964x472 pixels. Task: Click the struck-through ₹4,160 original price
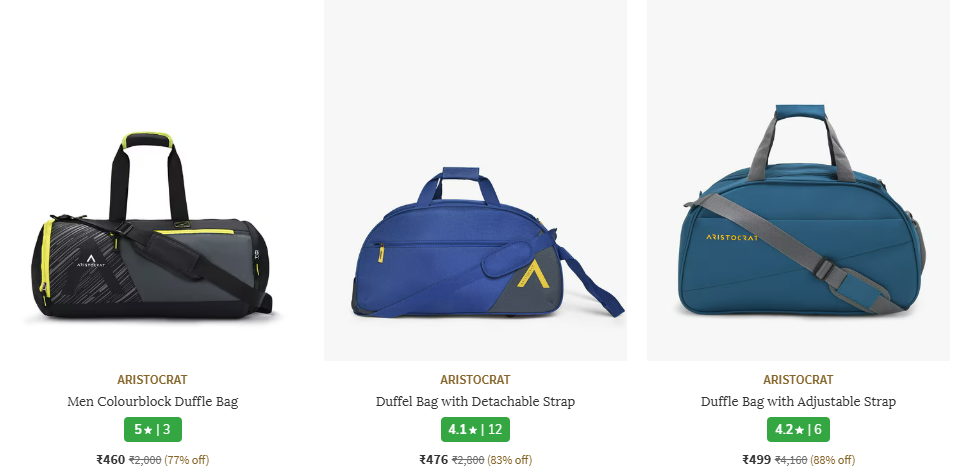pos(791,460)
